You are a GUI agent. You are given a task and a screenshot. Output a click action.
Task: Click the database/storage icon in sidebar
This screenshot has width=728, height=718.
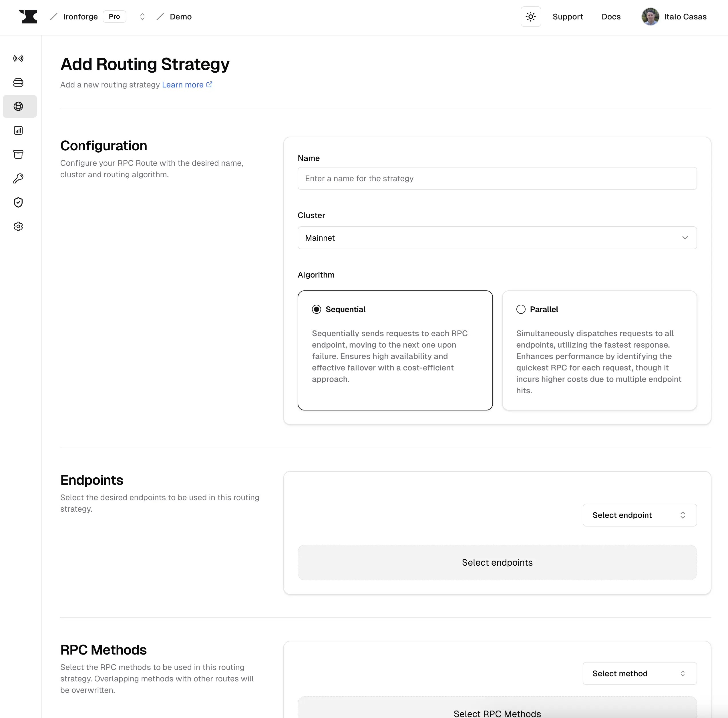click(18, 82)
